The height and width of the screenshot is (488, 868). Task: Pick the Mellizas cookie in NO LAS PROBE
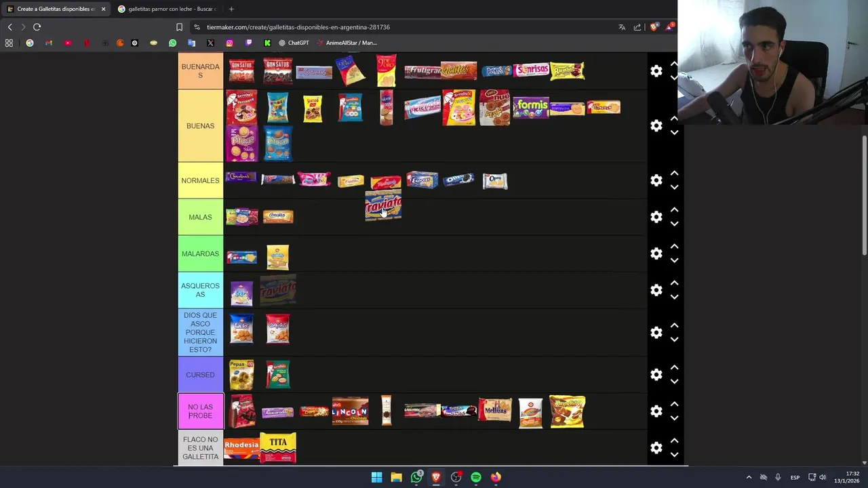(495, 411)
